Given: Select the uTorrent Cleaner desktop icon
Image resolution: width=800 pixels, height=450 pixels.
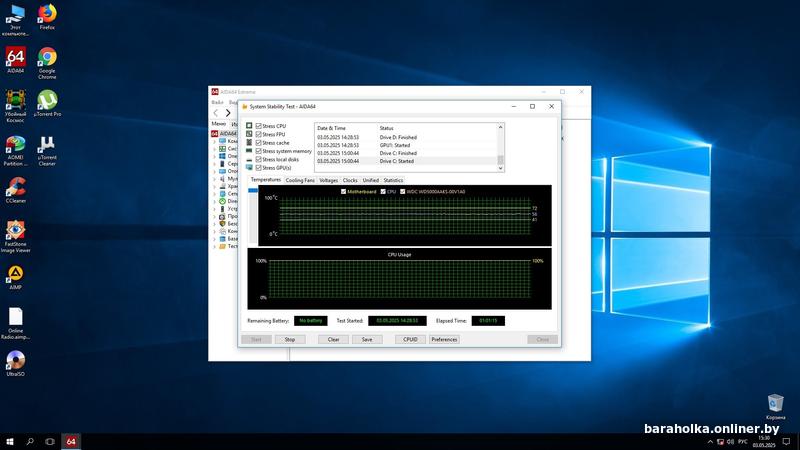Looking at the screenshot, I should coord(47,151).
